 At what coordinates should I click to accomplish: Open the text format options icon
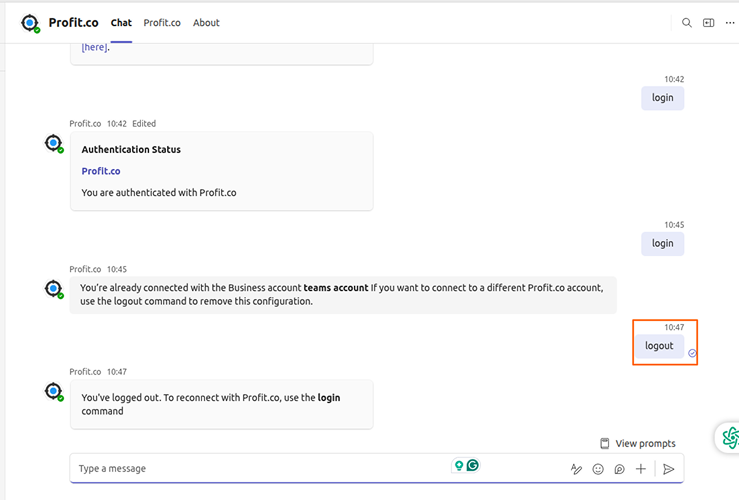[x=576, y=469]
